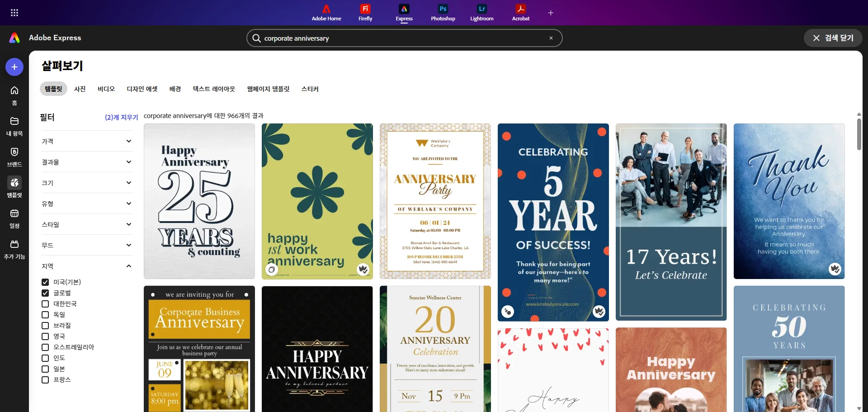The height and width of the screenshot is (412, 868).
Task: Switch to Firefly app
Action: [365, 13]
